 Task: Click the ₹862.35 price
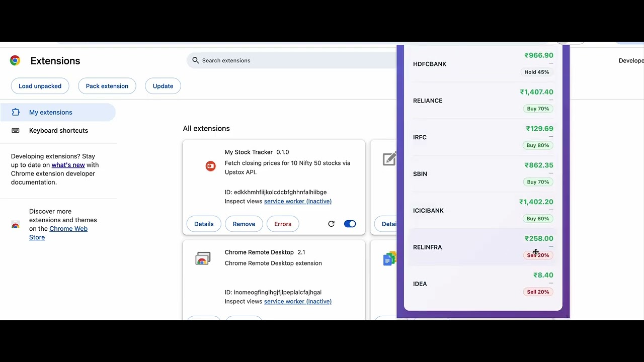539,165
